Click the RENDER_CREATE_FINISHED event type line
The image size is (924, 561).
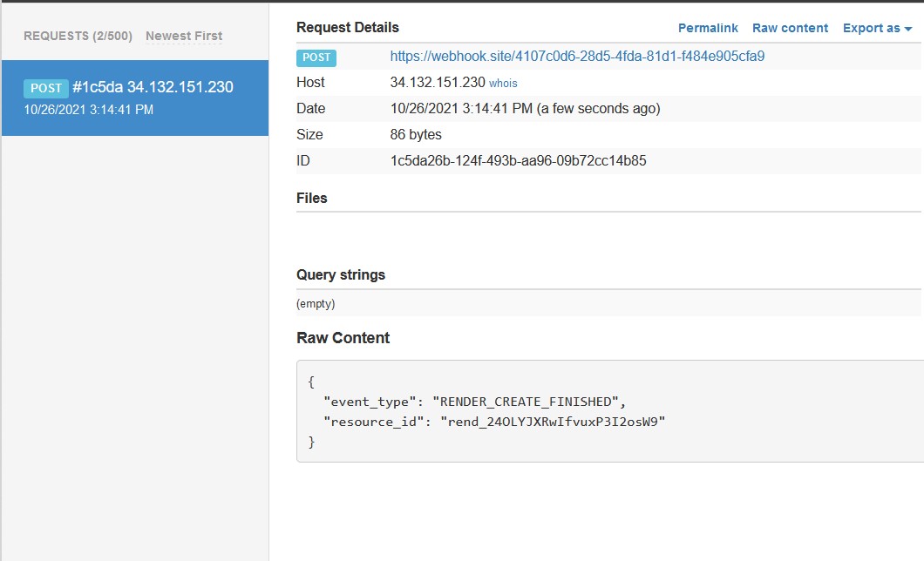pyautogui.click(x=474, y=402)
